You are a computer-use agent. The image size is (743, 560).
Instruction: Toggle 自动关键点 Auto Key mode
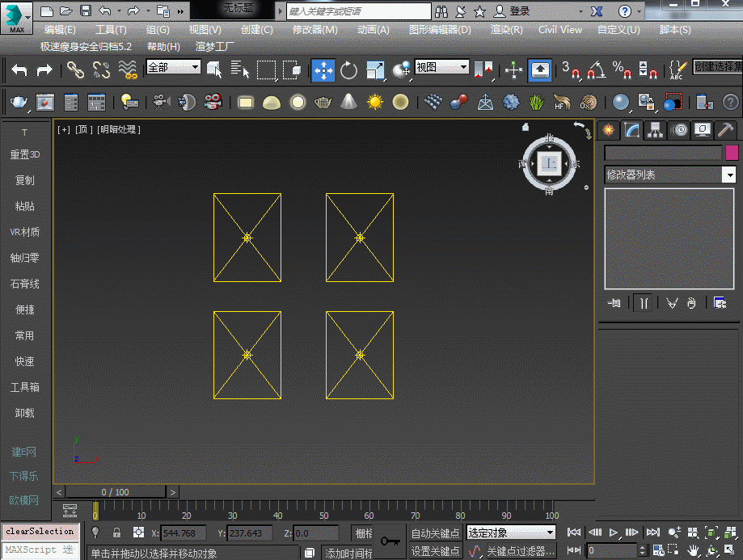click(435, 533)
